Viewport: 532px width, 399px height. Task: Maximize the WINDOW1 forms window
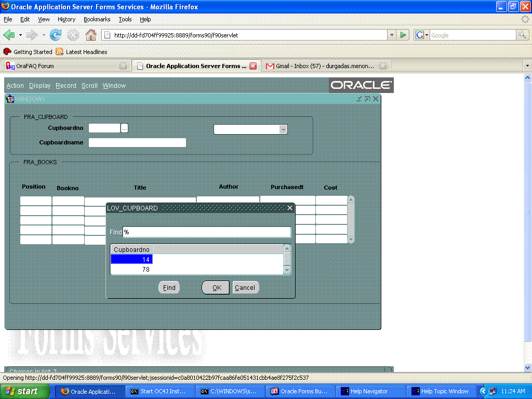tap(367, 99)
